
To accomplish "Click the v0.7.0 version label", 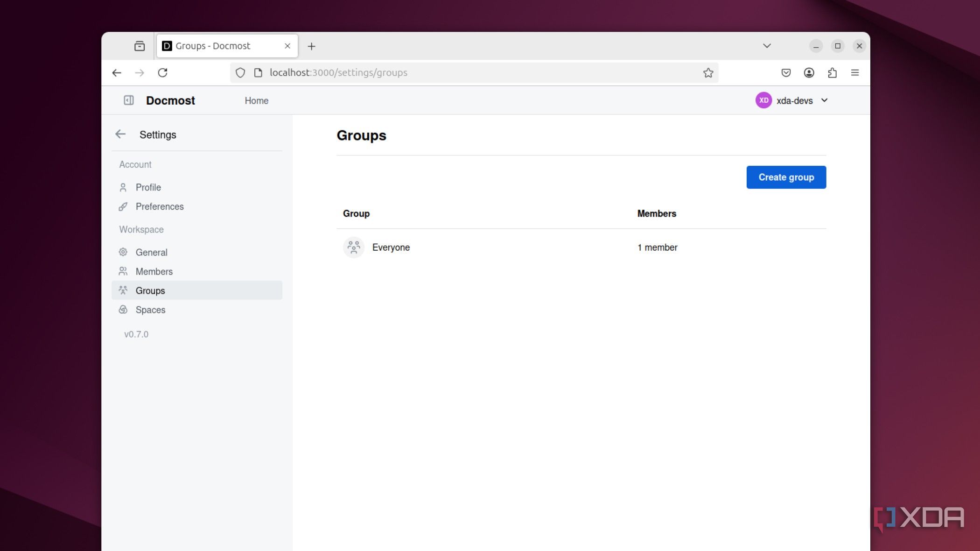I will (136, 334).
